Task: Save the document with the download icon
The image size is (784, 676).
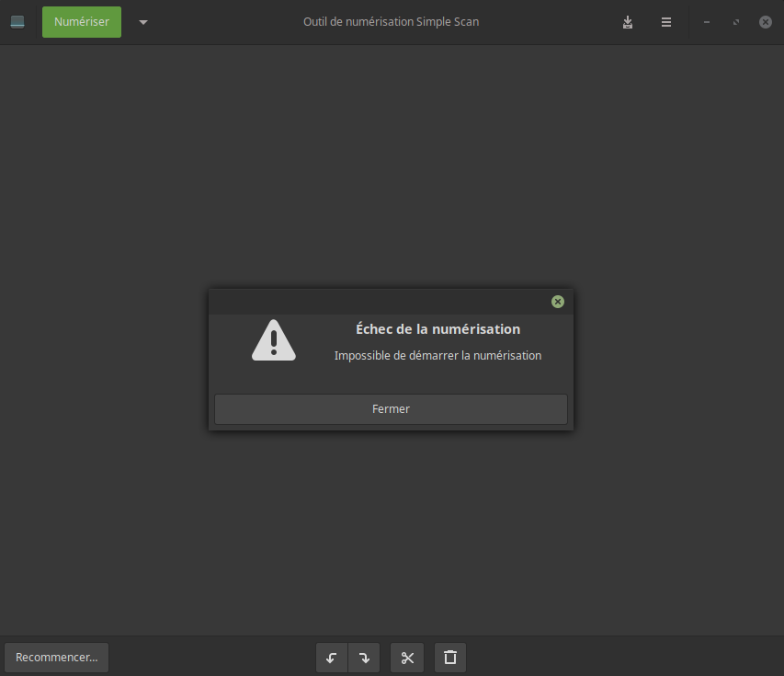Action: point(628,22)
